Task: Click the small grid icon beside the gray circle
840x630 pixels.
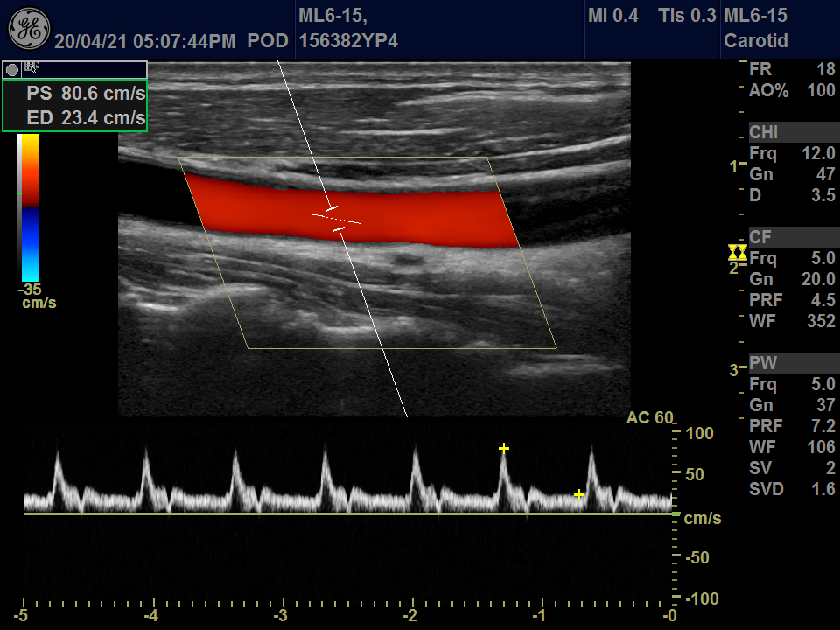Action: pos(32,68)
